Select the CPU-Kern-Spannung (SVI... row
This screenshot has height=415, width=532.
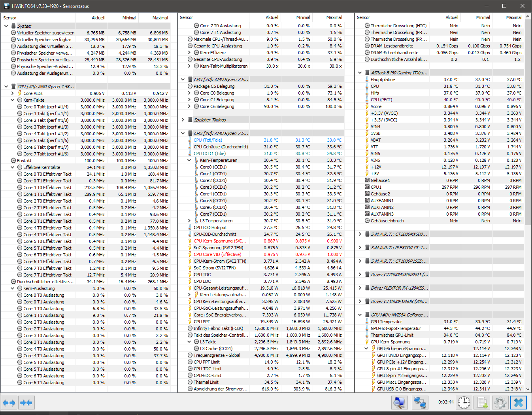pos(261,241)
